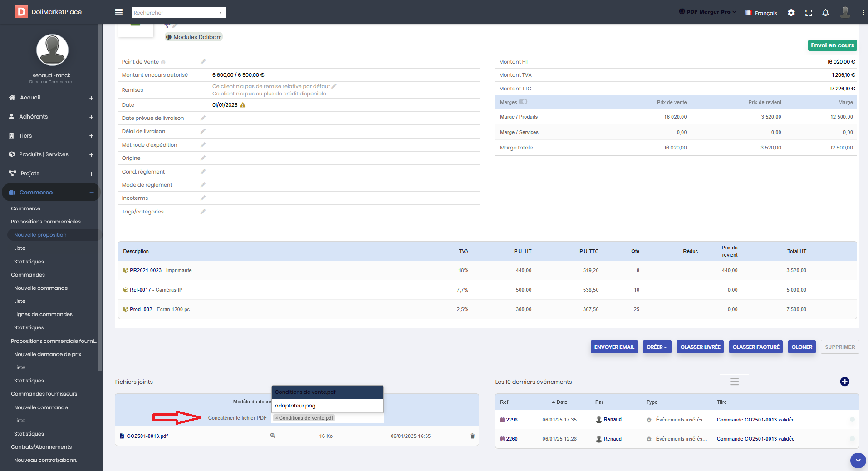The height and width of the screenshot is (471, 868).
Task: Expand the Produits | Services menu
Action: pyautogui.click(x=91, y=154)
